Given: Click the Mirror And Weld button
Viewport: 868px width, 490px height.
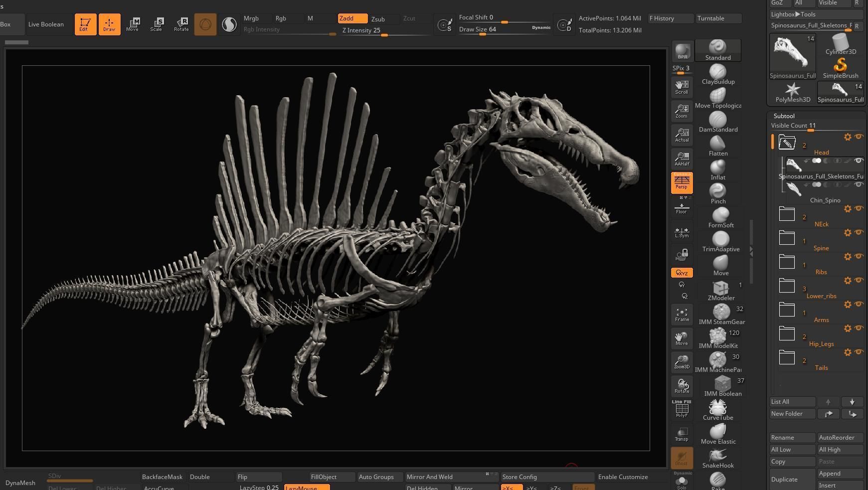Looking at the screenshot, I should coord(452,477).
